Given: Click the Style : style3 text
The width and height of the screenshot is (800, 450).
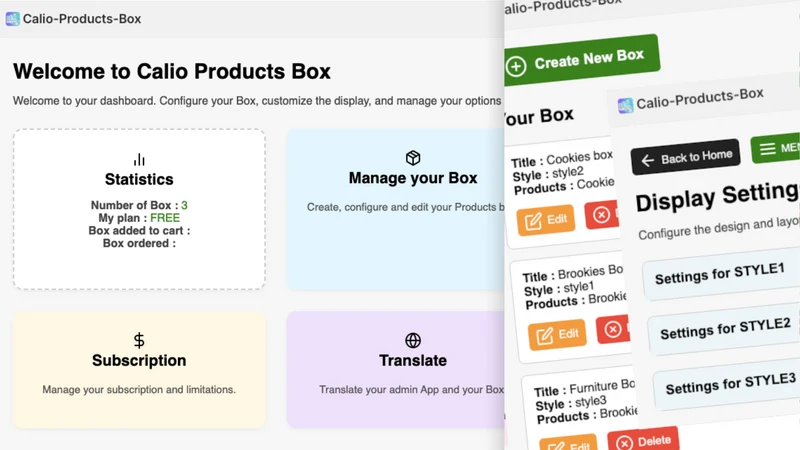Looking at the screenshot, I should click(x=571, y=403).
